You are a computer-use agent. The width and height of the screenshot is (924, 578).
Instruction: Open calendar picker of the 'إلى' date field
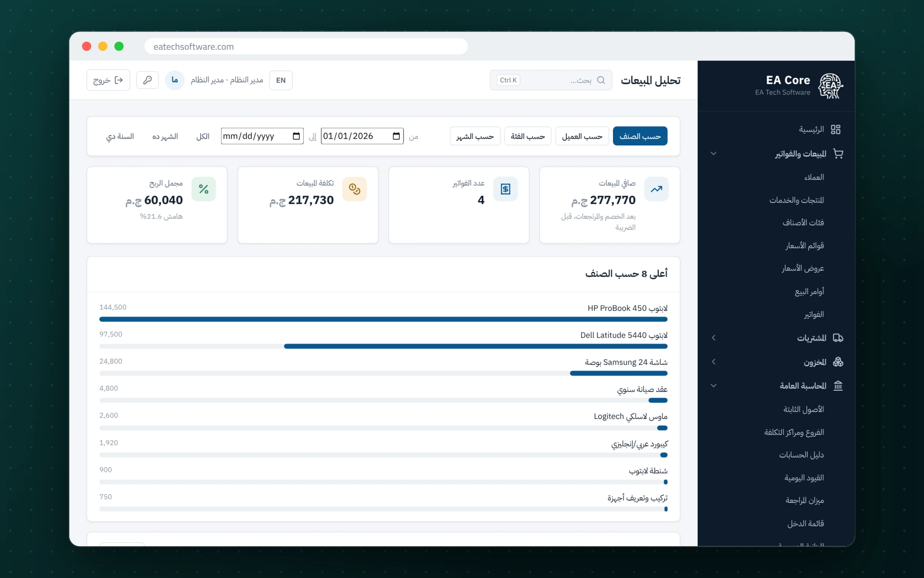coord(296,136)
